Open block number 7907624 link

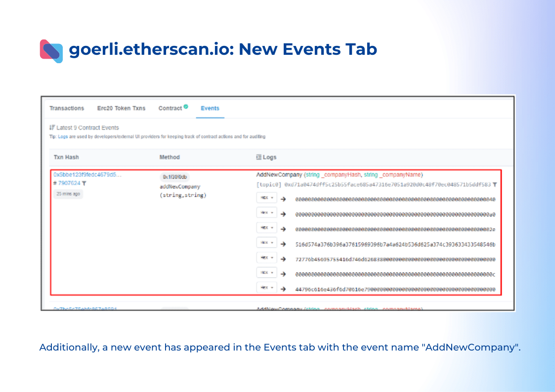(69, 183)
